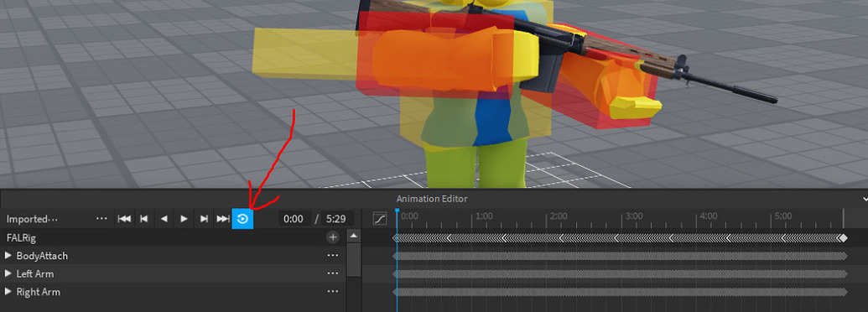Screen dimensions: 868x312
Task: Expand the Left Arm track
Action: [x=8, y=273]
